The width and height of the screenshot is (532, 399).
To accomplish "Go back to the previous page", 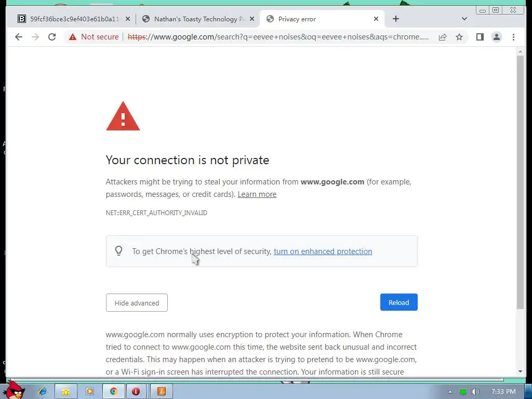I will pos(19,37).
